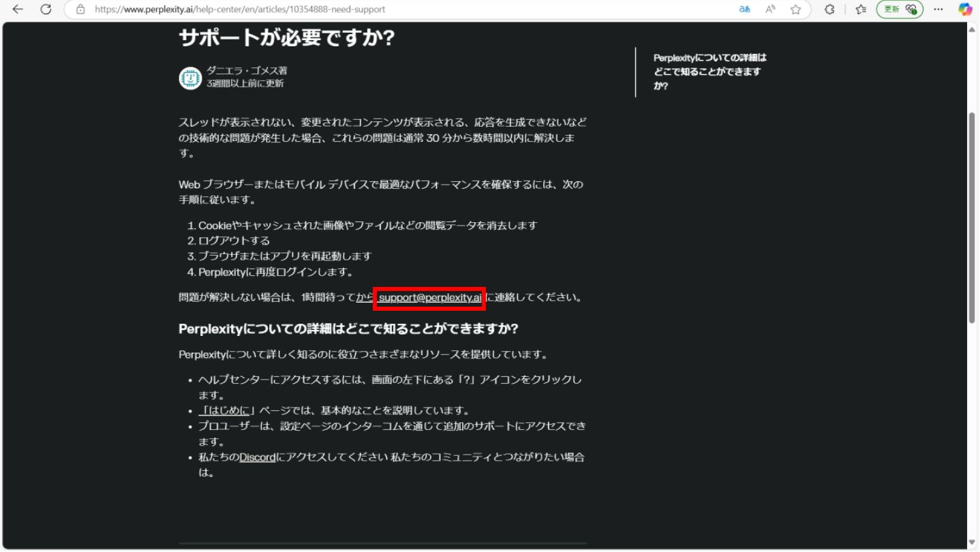
Task: Go back with the browser back arrow
Action: [x=18, y=10]
